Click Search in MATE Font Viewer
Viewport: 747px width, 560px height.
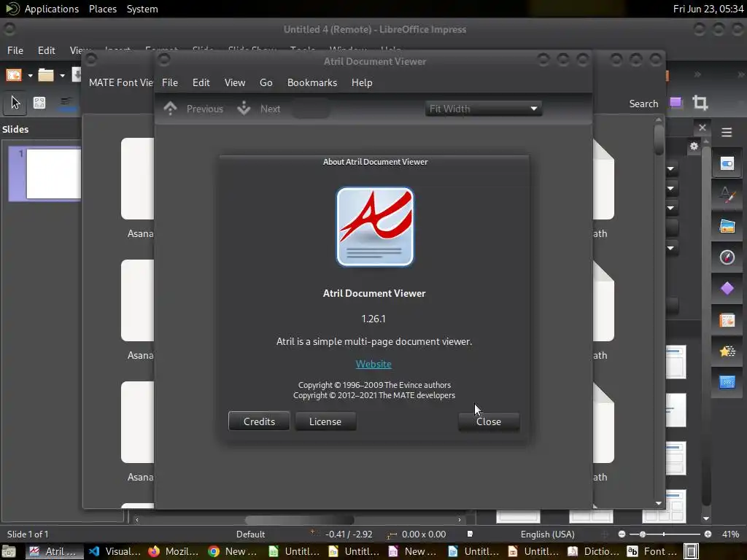tap(643, 104)
